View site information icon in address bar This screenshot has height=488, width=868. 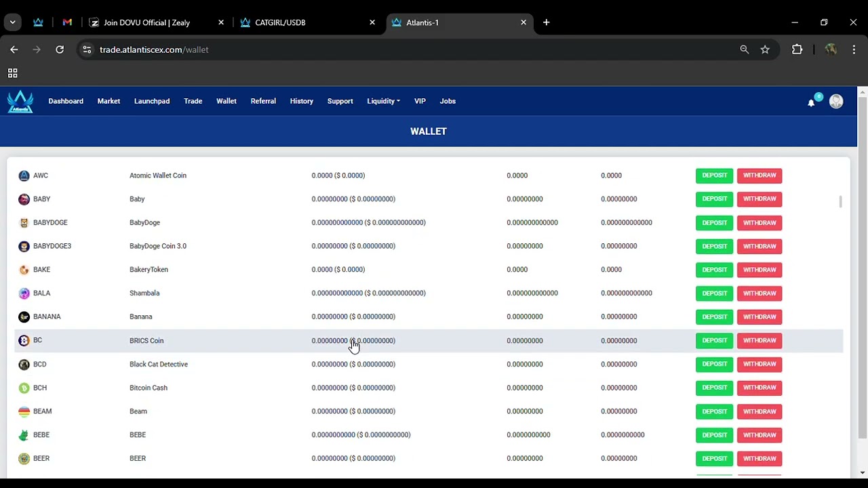87,49
